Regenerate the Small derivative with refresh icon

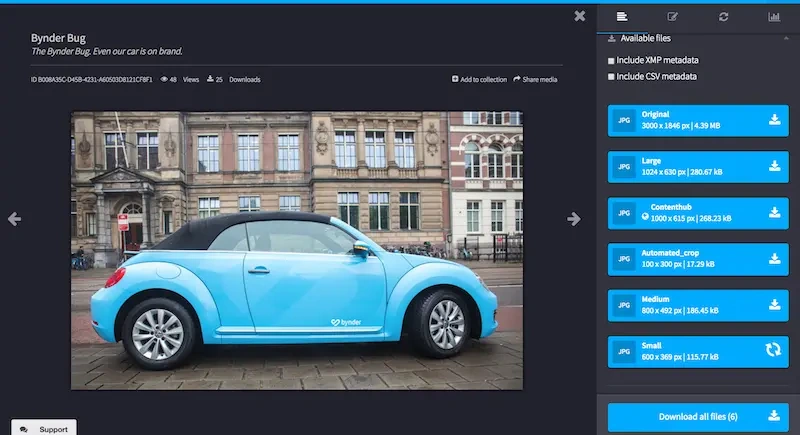tap(774, 351)
